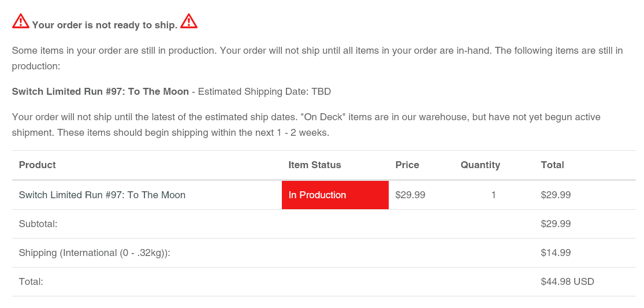Click the $14.99 shipping cost

[556, 253]
